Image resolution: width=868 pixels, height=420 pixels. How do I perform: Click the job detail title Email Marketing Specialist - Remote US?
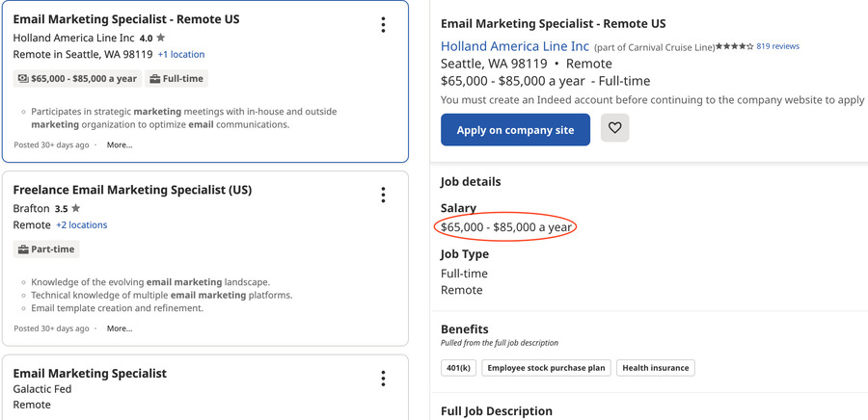[x=554, y=24]
